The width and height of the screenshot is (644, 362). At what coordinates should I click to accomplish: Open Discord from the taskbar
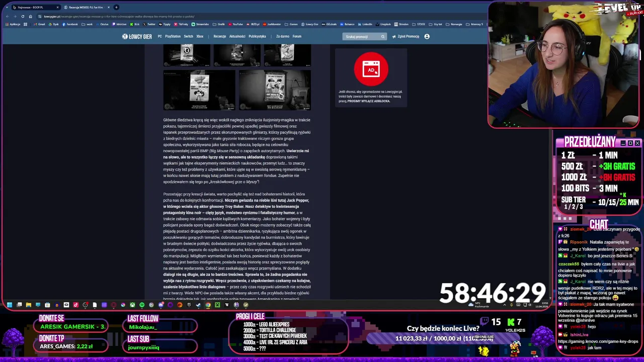tap(161, 305)
